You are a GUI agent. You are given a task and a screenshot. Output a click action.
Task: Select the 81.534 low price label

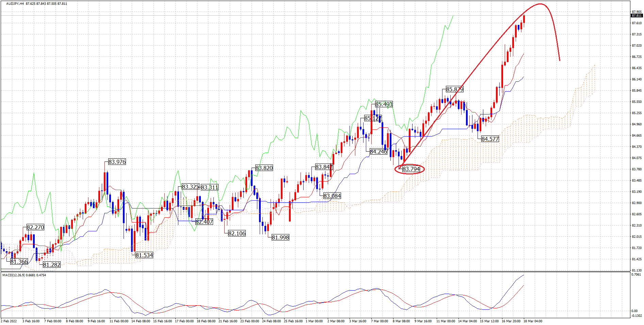[x=144, y=255]
